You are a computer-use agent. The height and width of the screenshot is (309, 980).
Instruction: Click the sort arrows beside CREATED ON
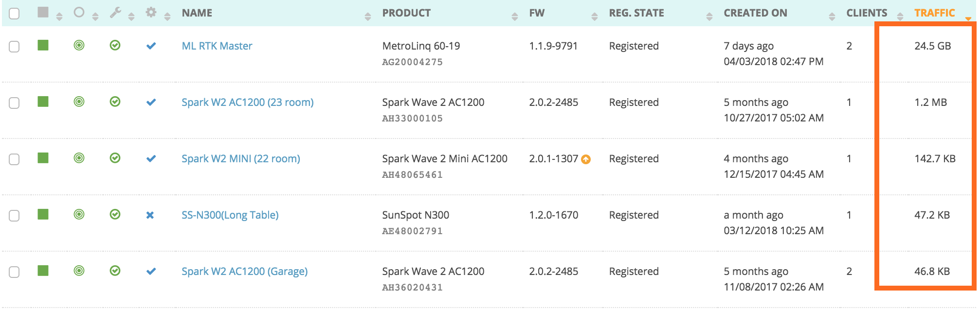(x=832, y=17)
